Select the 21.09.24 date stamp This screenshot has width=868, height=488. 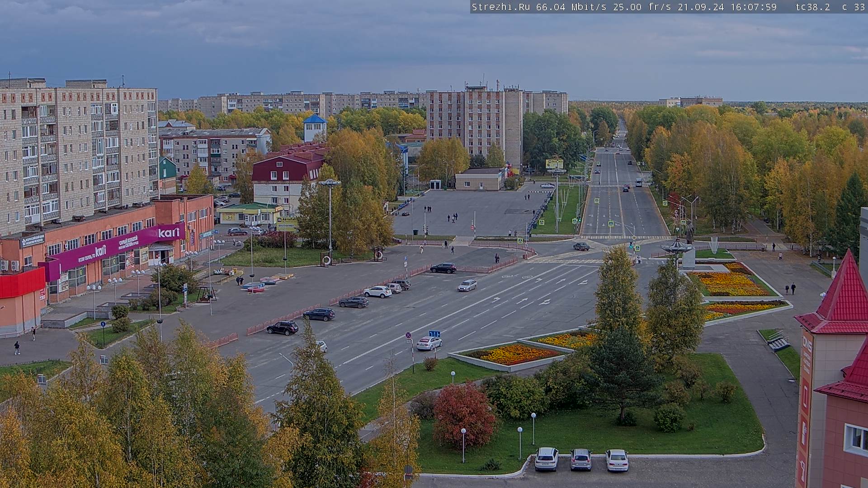pyautogui.click(x=700, y=7)
